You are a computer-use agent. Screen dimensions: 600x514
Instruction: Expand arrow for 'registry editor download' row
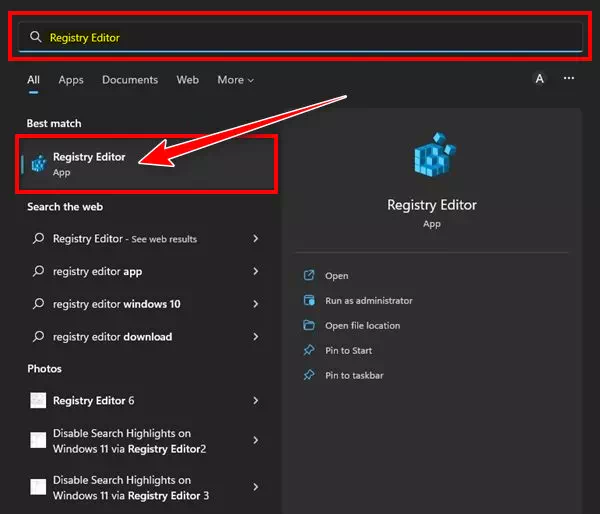256,337
